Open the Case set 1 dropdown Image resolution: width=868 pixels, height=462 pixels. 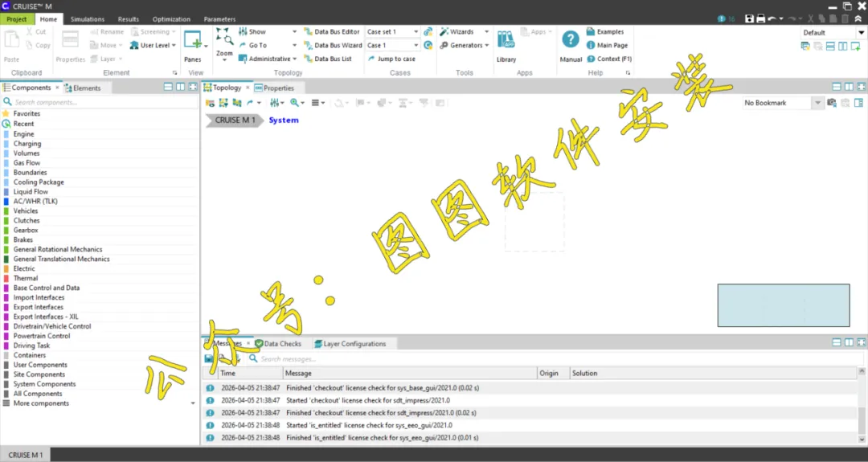(x=416, y=31)
